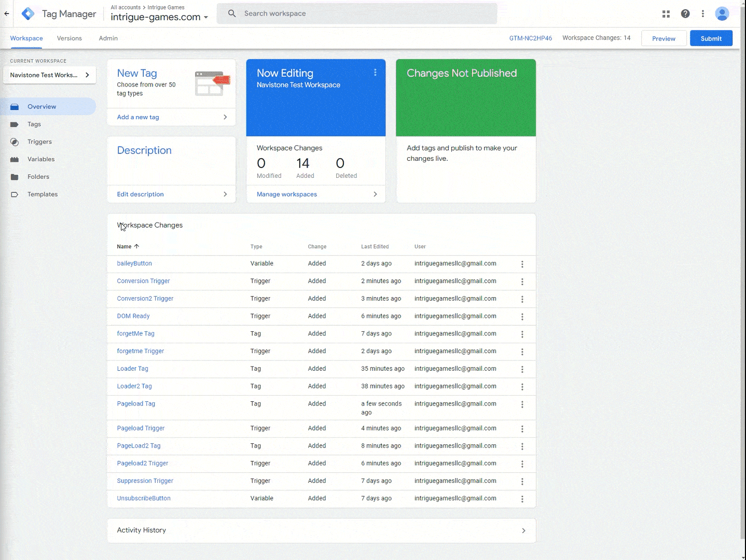
Task: Expand the Activity History section
Action: [523, 530]
